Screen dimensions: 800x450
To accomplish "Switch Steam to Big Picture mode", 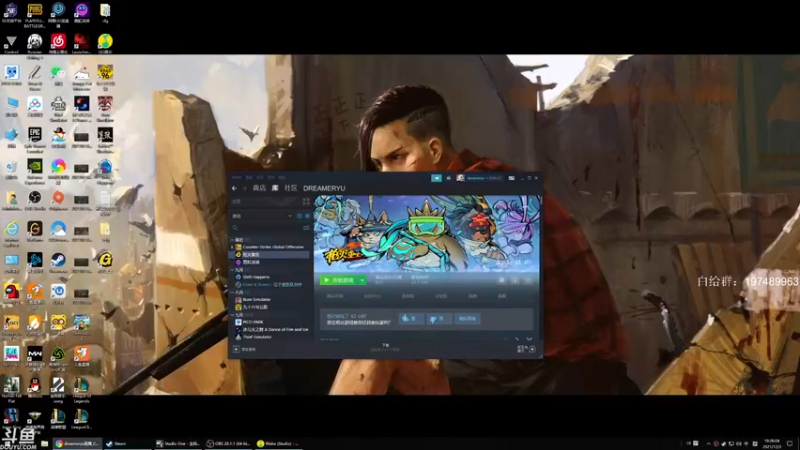I will pos(512,178).
